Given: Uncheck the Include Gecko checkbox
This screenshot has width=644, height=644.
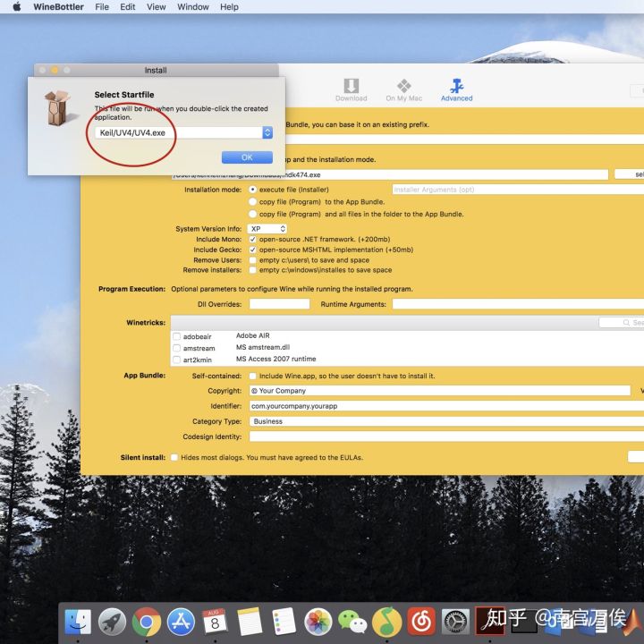Looking at the screenshot, I should [252, 250].
